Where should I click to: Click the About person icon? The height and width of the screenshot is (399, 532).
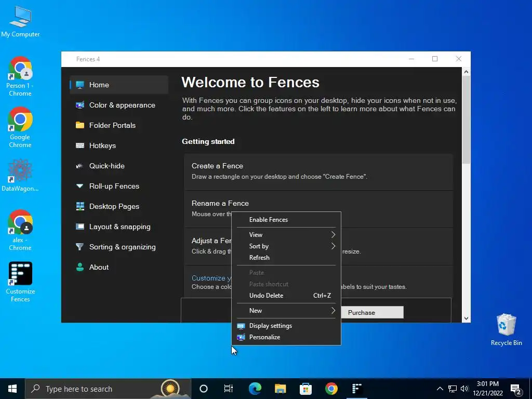(x=80, y=267)
